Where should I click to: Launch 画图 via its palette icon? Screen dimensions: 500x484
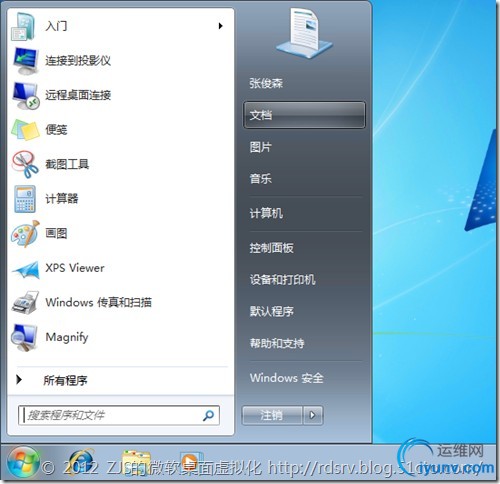(25, 234)
